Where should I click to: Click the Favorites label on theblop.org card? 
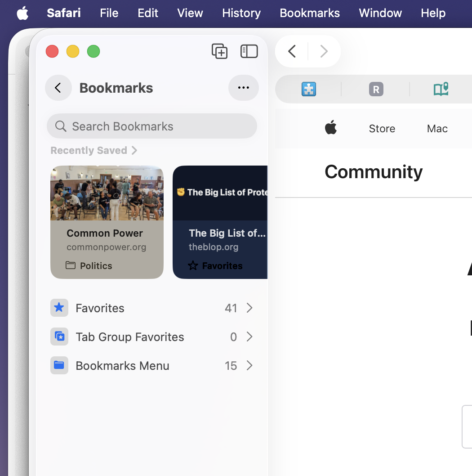215,265
